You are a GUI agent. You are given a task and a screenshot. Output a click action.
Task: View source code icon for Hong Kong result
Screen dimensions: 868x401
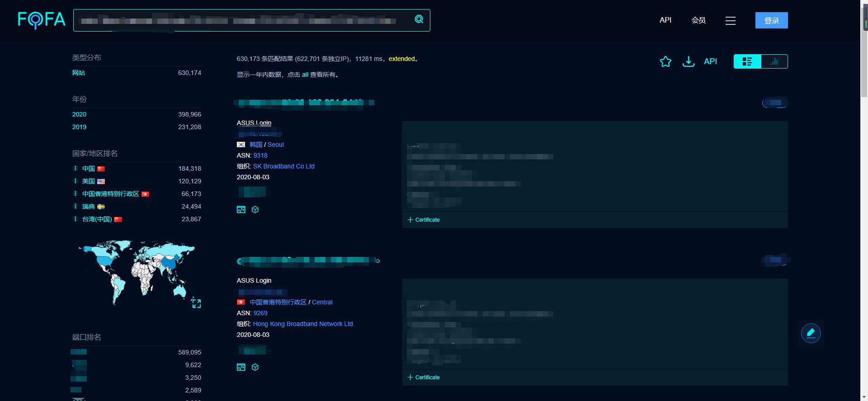click(x=241, y=367)
